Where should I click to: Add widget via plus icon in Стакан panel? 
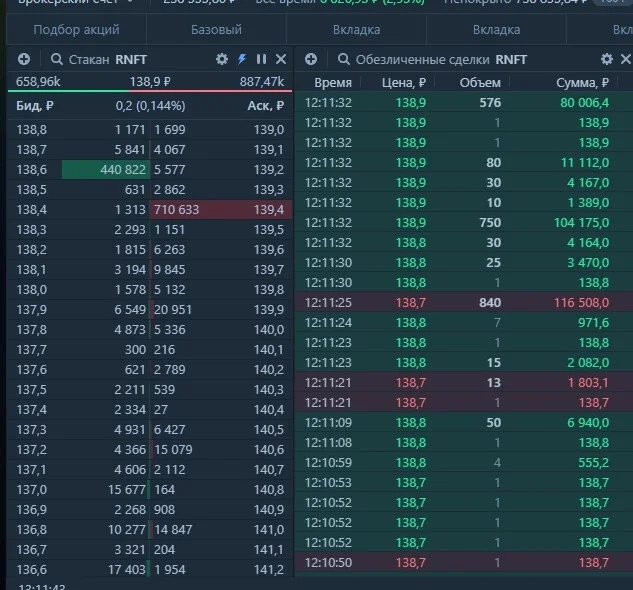coord(24,59)
